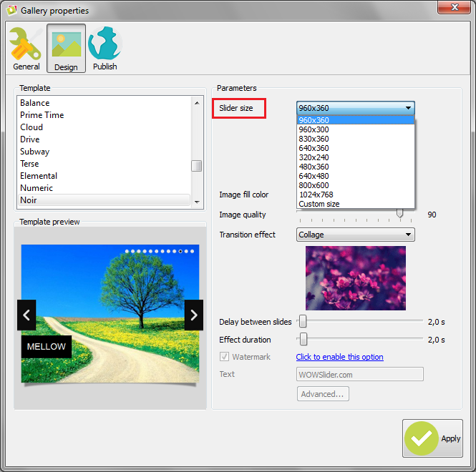Choose 640x360 slider size option
The width and height of the screenshot is (476, 472).
coord(355,148)
